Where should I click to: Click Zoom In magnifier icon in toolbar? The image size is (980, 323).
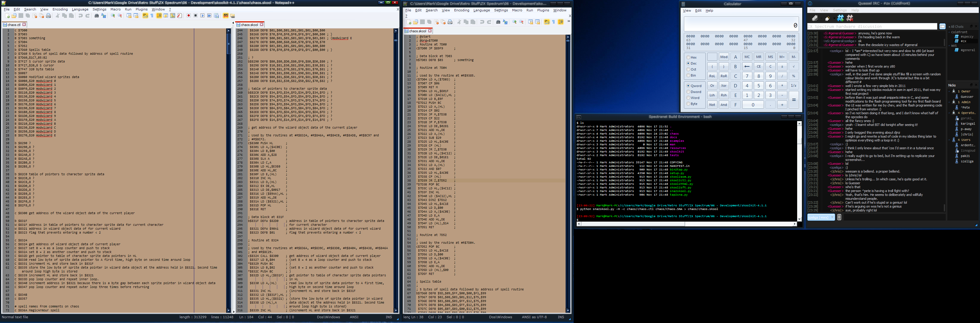click(113, 16)
